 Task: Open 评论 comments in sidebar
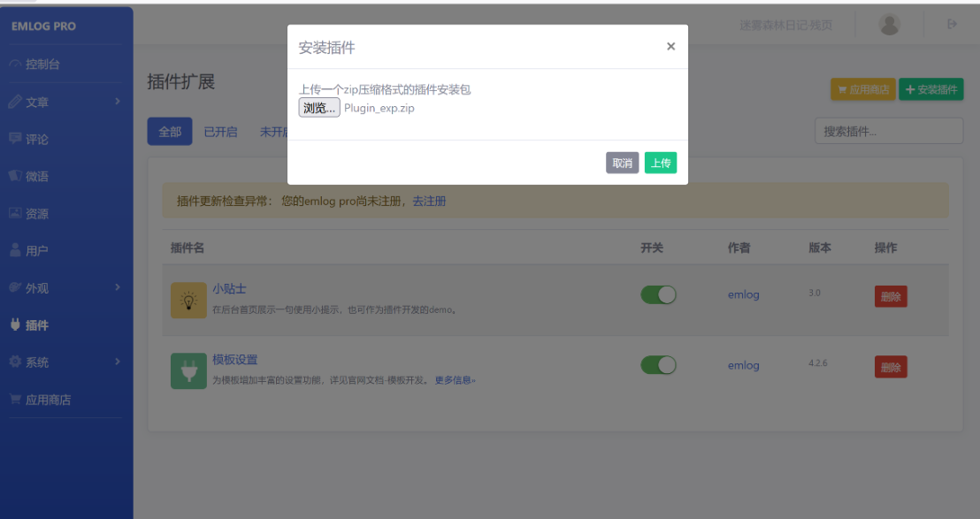pos(36,139)
